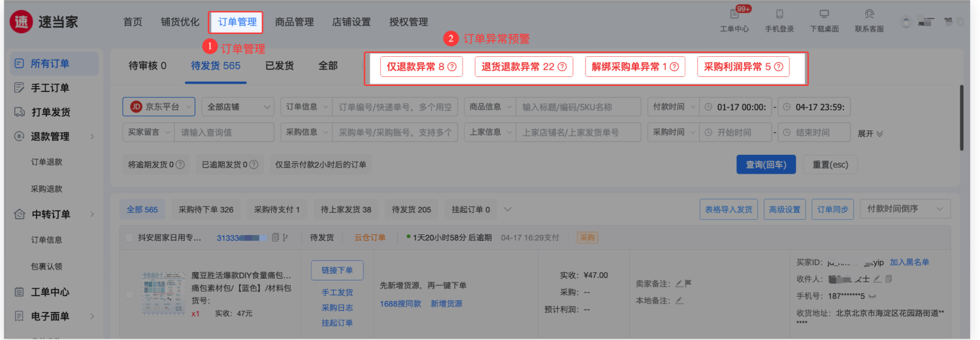The width and height of the screenshot is (980, 340).
Task: Click pencil icon next to 本地备注
Action: coord(679,300)
